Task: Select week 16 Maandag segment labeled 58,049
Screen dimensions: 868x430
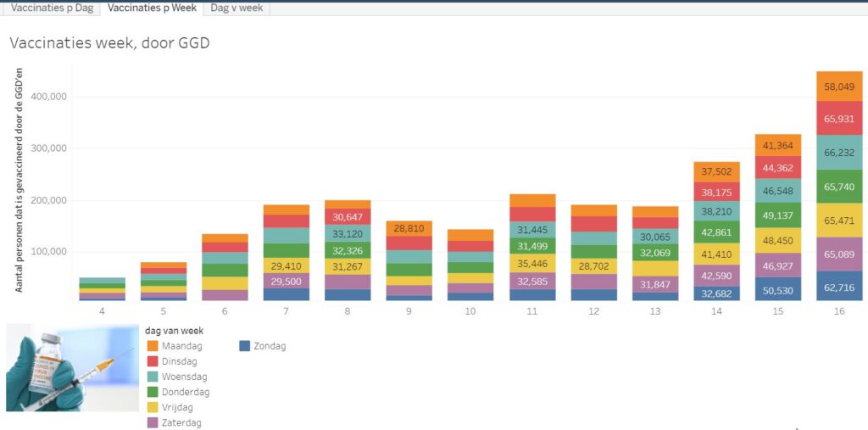Action: (839, 87)
